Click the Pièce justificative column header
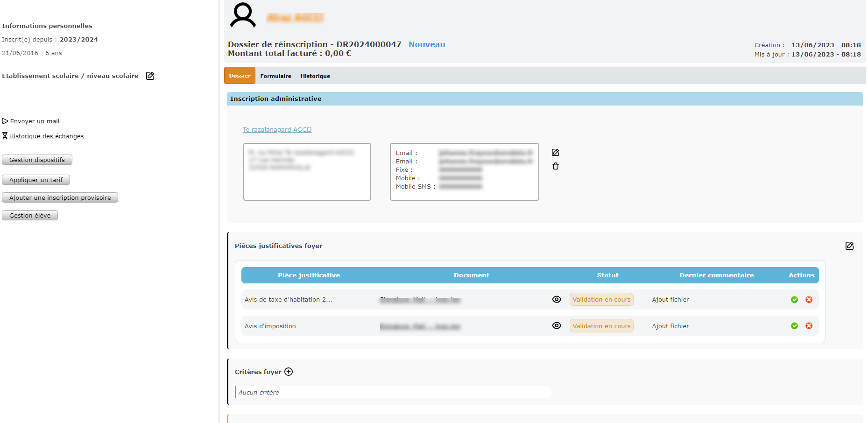Image resolution: width=868 pixels, height=423 pixels. point(309,275)
